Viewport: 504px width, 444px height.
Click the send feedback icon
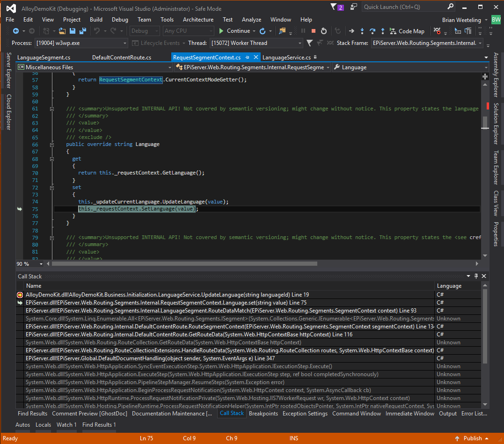pyautogui.click(x=354, y=7)
